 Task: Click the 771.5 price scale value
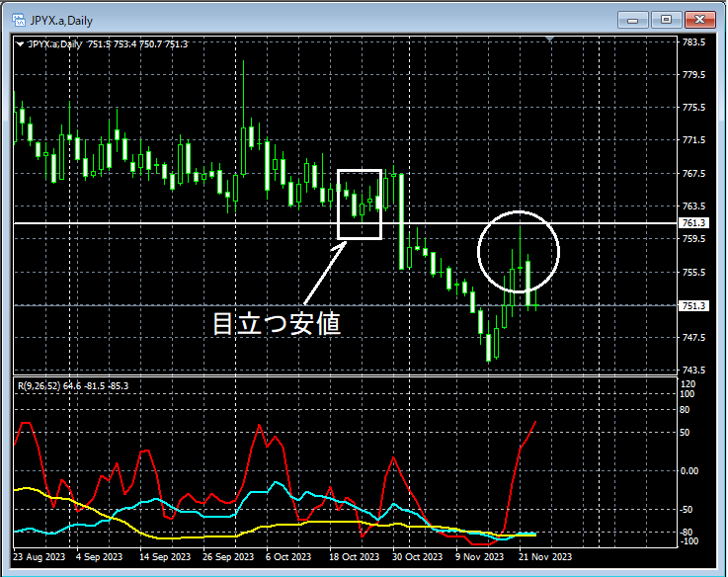pos(693,140)
